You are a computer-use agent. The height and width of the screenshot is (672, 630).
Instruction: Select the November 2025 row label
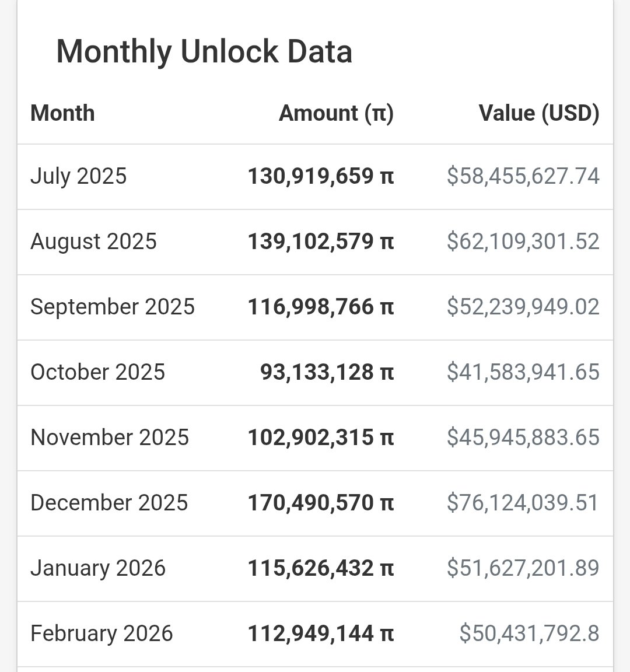[110, 437]
